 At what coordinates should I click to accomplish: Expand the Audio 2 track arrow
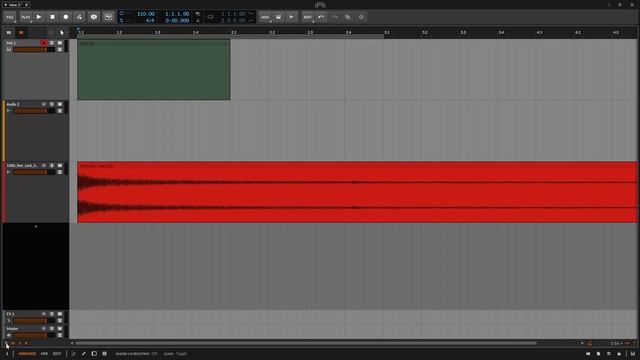(8, 111)
